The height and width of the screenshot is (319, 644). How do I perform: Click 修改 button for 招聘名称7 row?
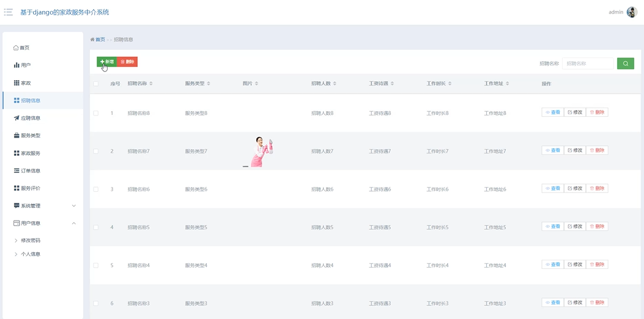coord(574,150)
